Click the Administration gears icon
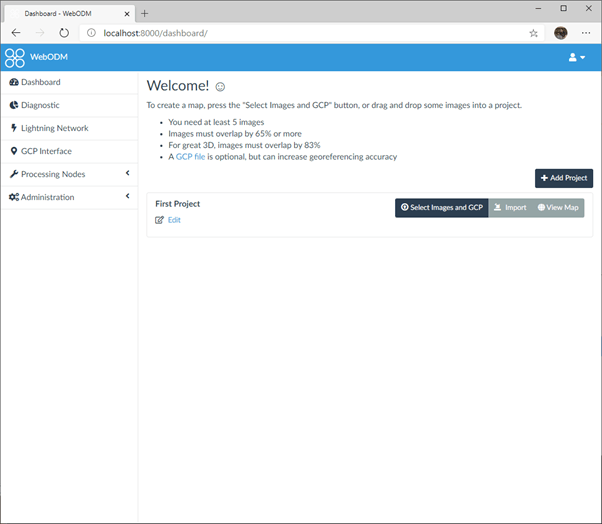This screenshot has width=602, height=524. tap(13, 197)
